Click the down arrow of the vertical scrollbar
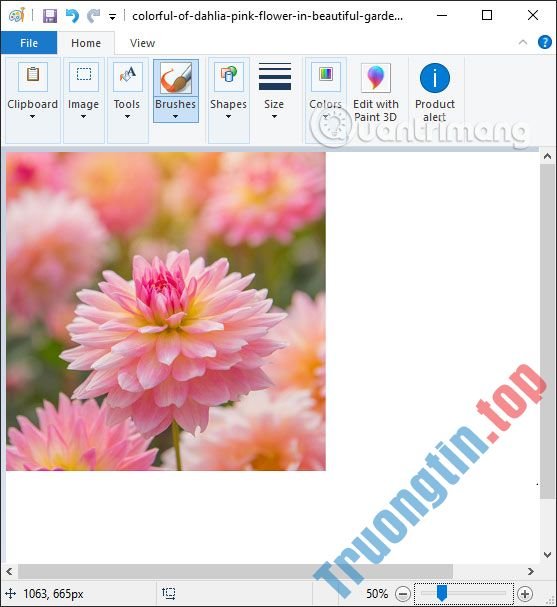557x607 pixels. (x=547, y=555)
